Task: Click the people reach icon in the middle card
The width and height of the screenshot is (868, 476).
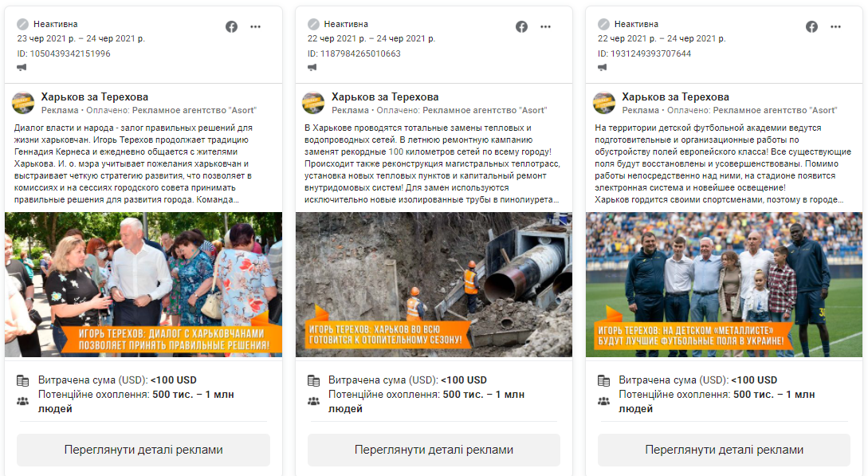Action: tap(313, 400)
